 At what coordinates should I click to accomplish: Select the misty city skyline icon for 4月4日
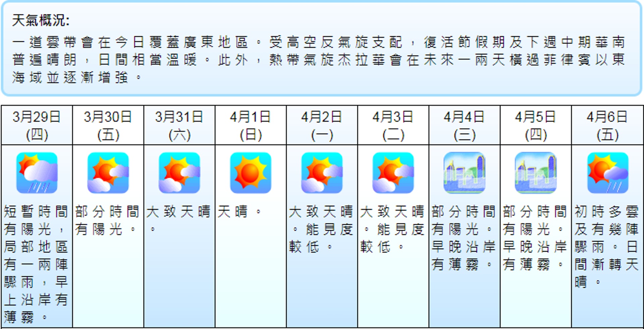[465, 173]
